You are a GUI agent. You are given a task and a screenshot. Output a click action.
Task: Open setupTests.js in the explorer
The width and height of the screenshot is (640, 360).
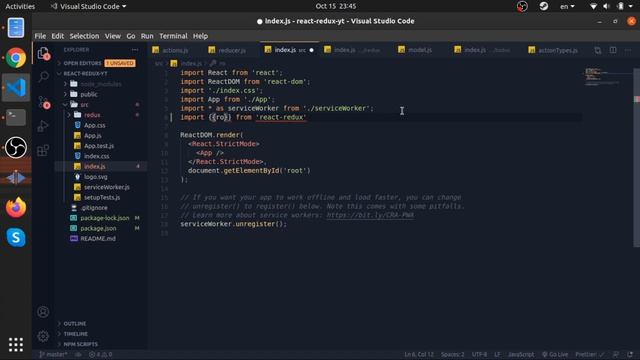coord(102,197)
